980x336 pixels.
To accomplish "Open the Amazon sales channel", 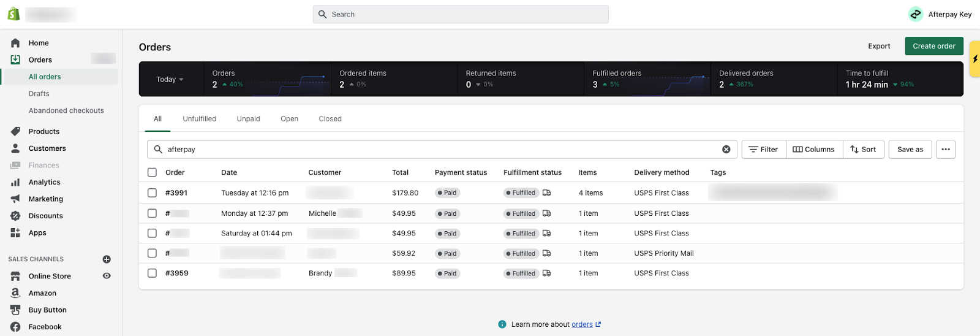I will click(x=42, y=293).
